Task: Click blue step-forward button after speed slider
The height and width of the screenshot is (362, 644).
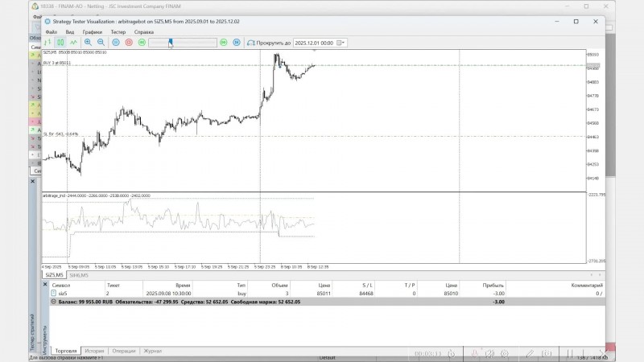Action: pos(237,43)
